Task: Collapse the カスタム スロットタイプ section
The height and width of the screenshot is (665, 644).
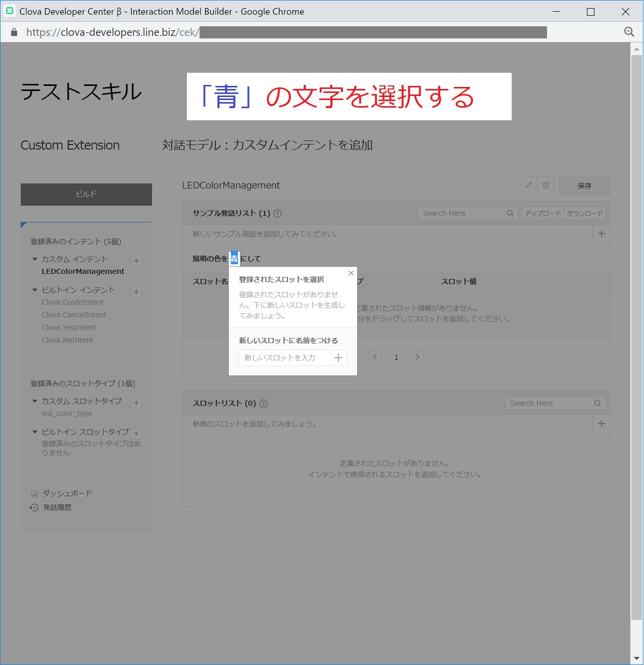Action: point(35,401)
